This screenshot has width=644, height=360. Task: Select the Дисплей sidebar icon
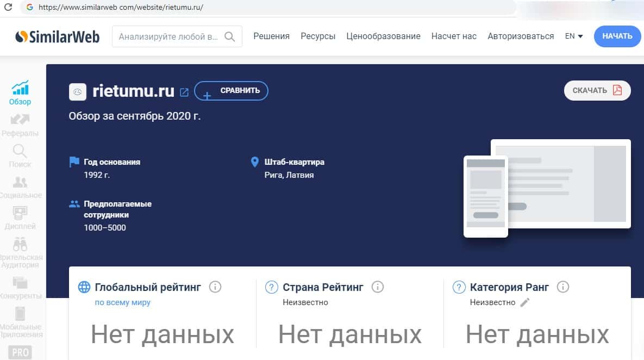pyautogui.click(x=20, y=213)
